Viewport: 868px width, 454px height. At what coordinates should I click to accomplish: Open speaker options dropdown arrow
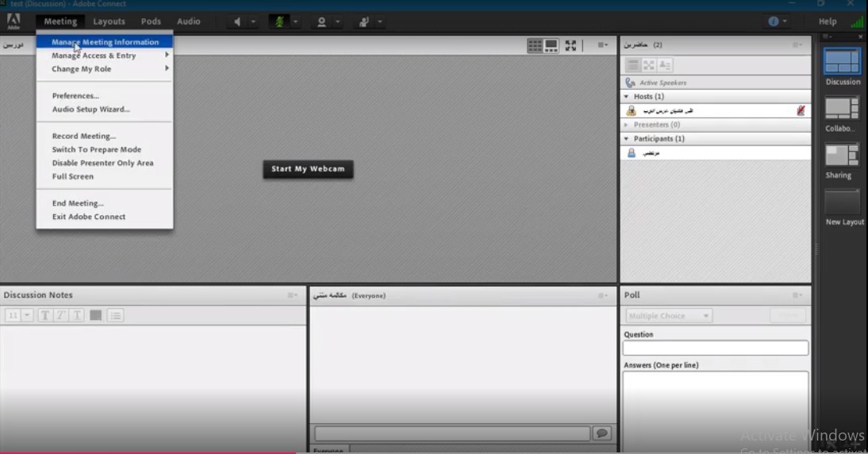click(x=253, y=21)
